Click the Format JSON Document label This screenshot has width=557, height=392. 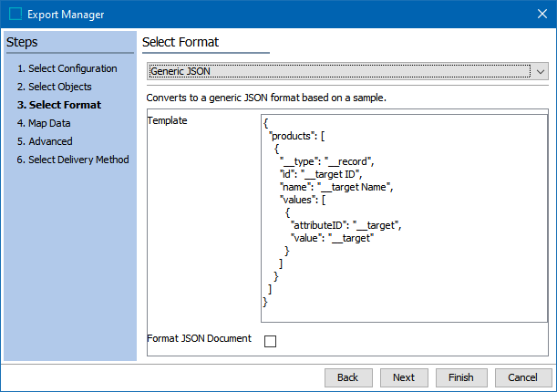199,338
